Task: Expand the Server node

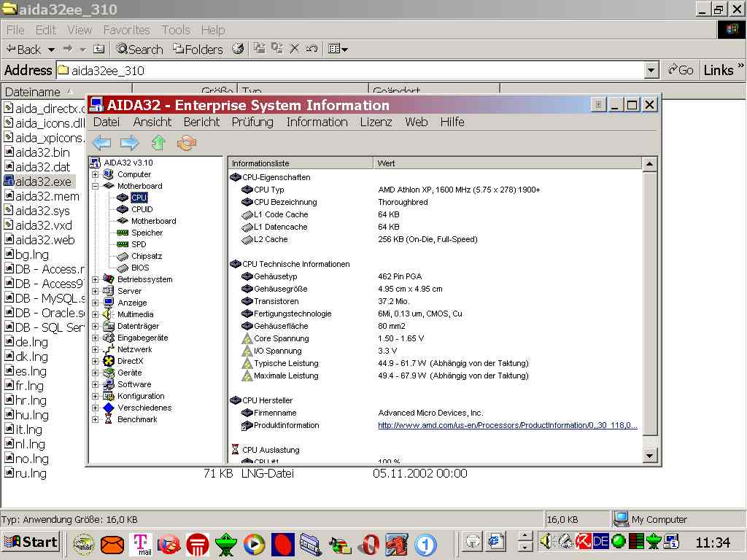Action: [x=96, y=291]
